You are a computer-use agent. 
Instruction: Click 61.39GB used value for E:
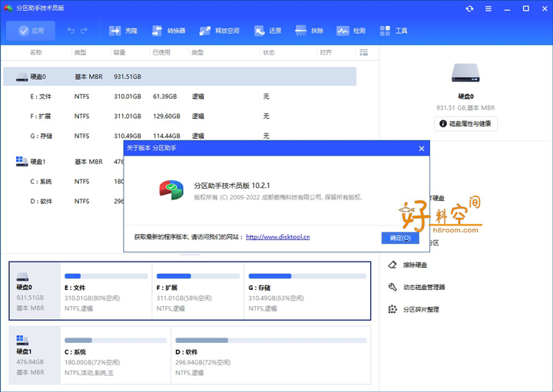tap(164, 96)
